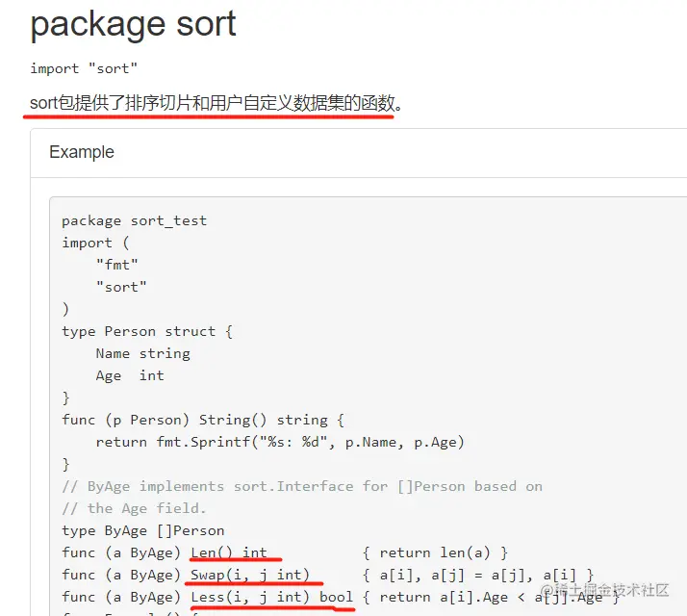The width and height of the screenshot is (687, 616).
Task: Click the 'Age int' field line
Action: pyautogui.click(x=130, y=375)
